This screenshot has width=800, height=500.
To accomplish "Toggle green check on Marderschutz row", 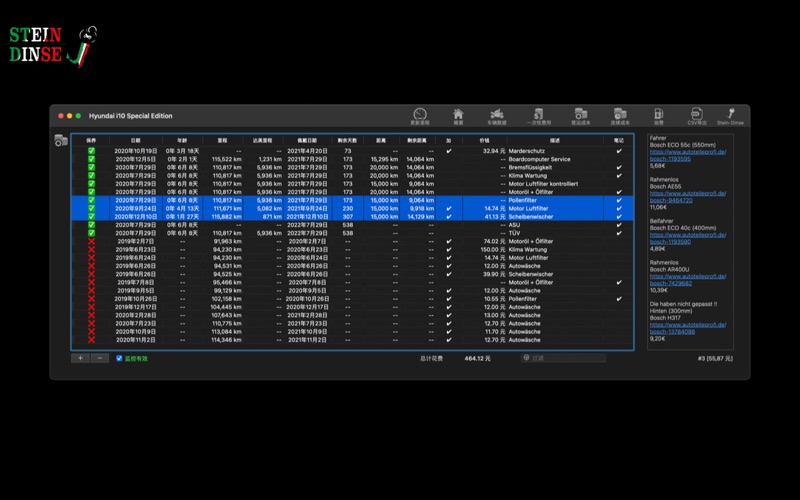I will point(91,151).
